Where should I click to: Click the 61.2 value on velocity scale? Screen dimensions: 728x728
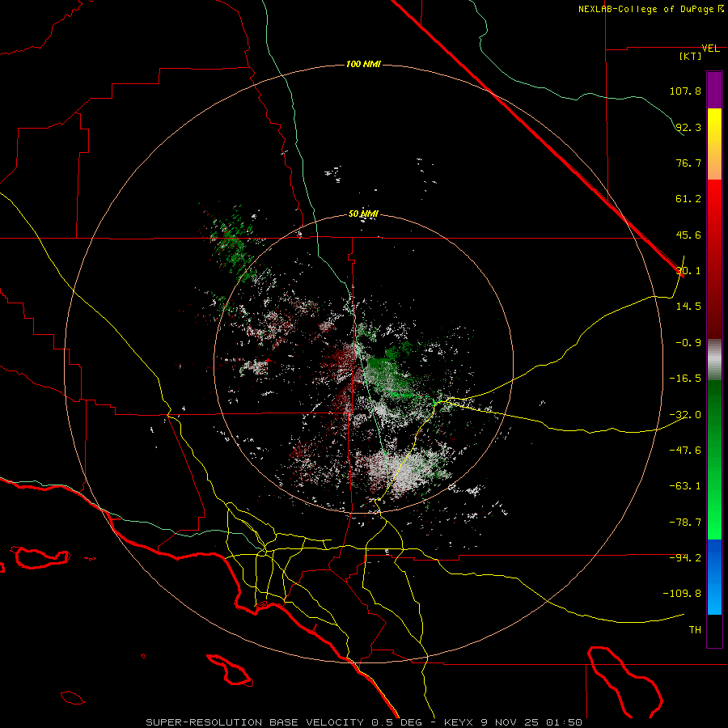[688, 199]
